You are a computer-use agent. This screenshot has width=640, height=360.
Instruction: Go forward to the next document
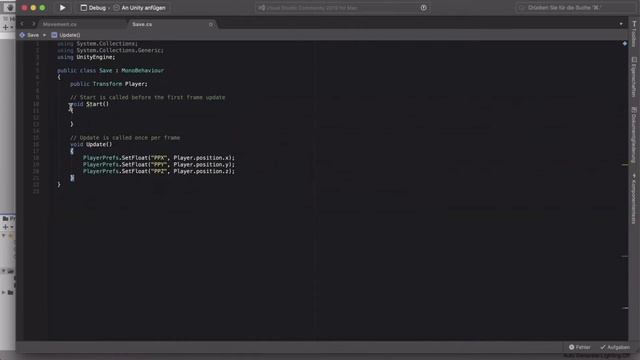pyautogui.click(x=33, y=24)
